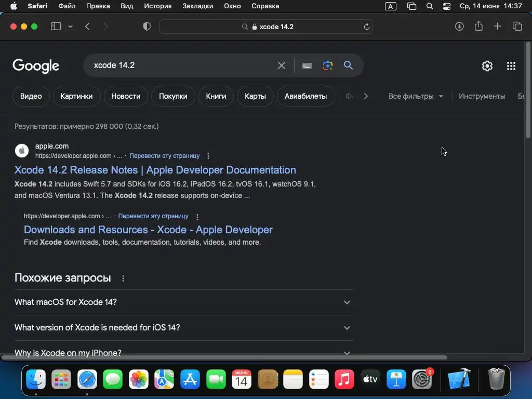Open sidebar options dropdown arrow

70,26
